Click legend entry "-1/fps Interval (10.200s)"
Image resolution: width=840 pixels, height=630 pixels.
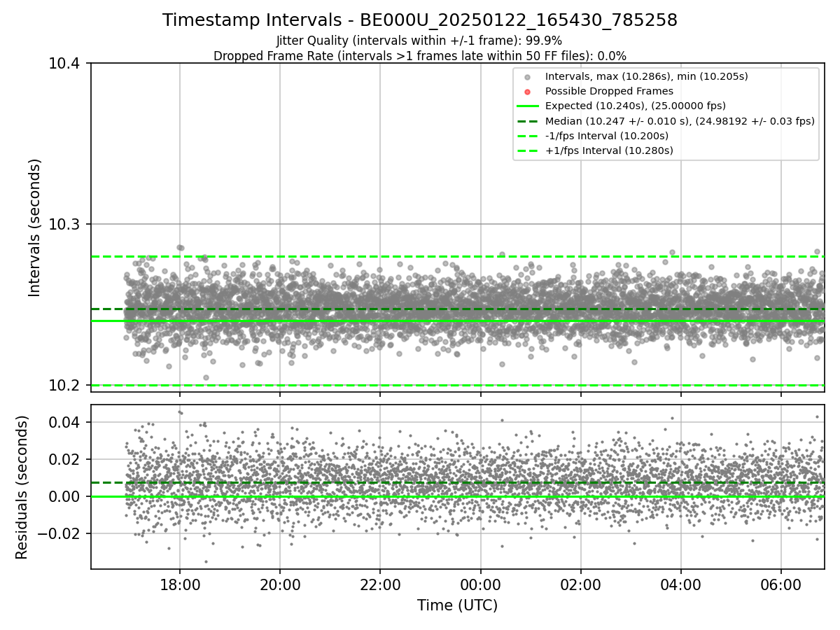pos(607,136)
